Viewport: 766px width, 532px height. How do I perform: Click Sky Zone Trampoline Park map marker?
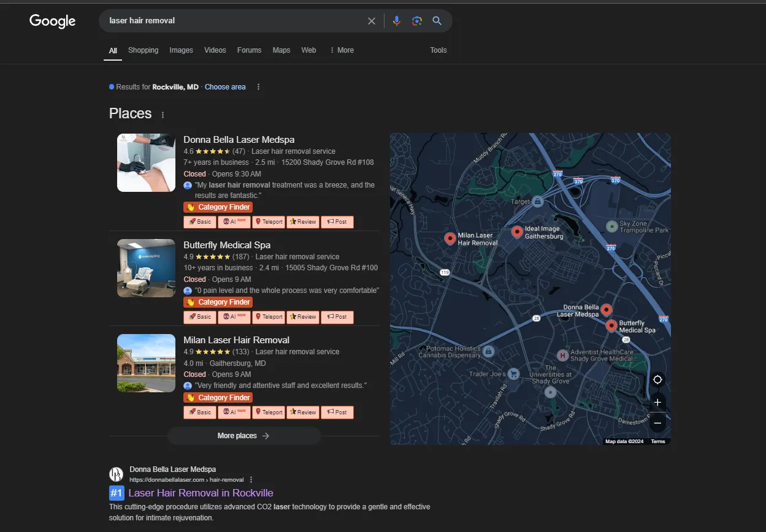[x=611, y=227]
